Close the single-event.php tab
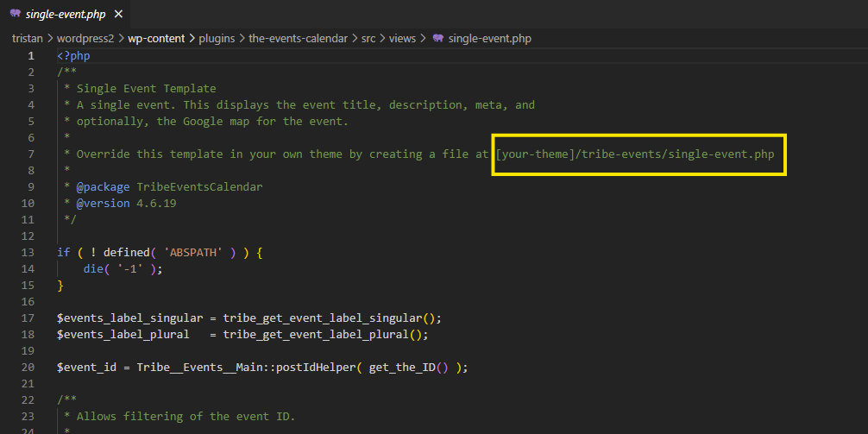 click(118, 15)
